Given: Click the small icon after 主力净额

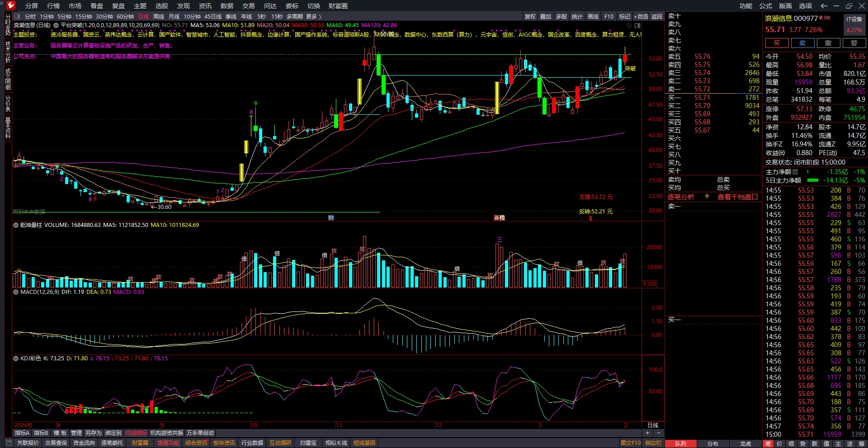Looking at the screenshot, I should [x=795, y=172].
